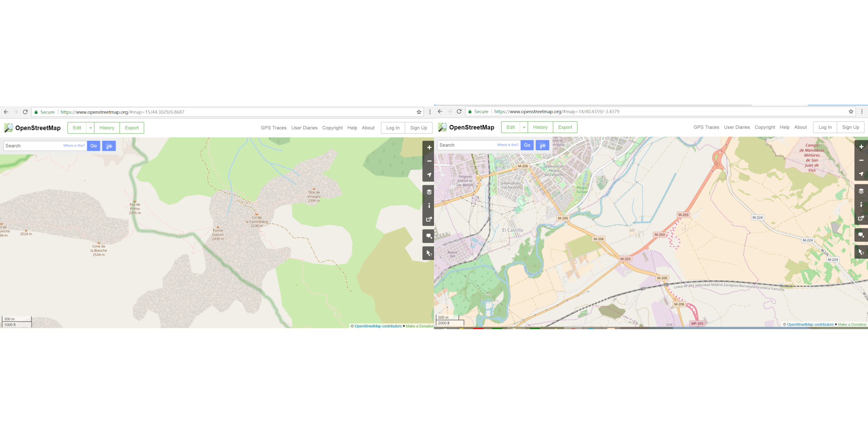
Task: Click the query/data icon on left map
Action: tap(429, 253)
